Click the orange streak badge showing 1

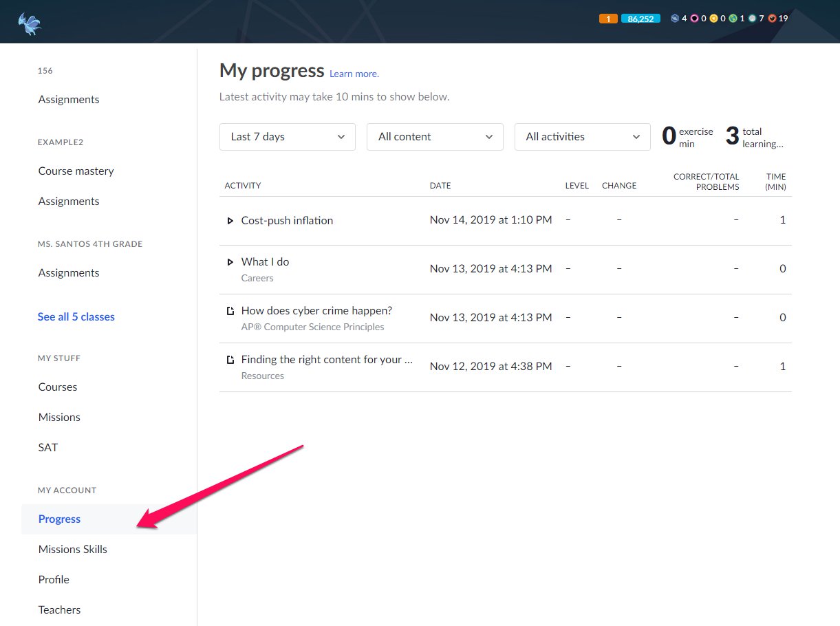pos(608,19)
